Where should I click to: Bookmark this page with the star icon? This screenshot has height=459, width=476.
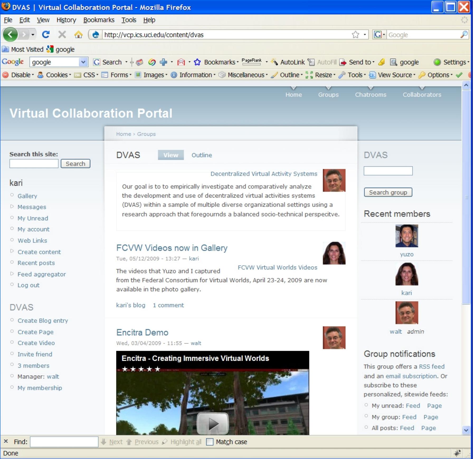355,35
